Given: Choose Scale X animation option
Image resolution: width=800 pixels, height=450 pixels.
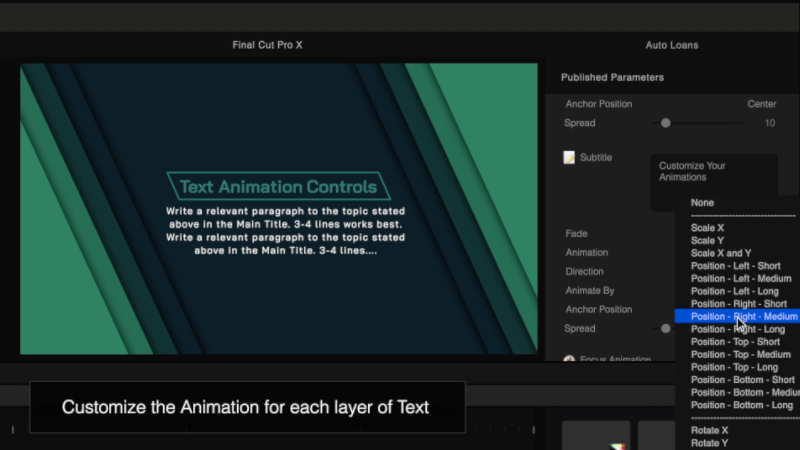Looking at the screenshot, I should click(x=707, y=228).
